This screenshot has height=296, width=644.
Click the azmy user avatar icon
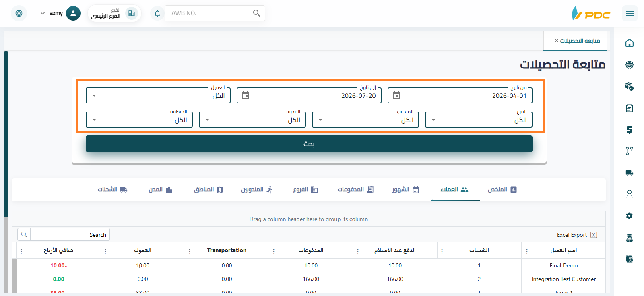click(73, 13)
